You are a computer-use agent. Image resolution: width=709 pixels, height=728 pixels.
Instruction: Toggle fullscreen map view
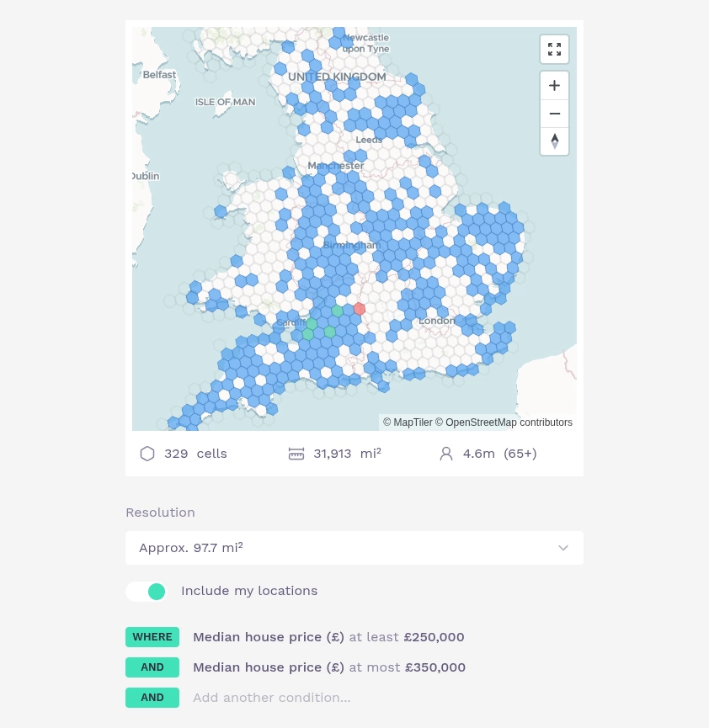pos(554,49)
